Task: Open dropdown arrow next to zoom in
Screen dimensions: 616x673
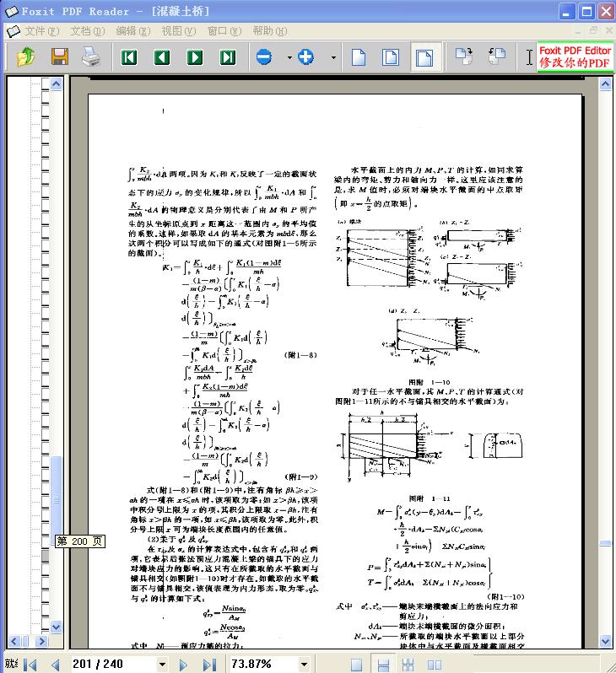Action: point(333,57)
